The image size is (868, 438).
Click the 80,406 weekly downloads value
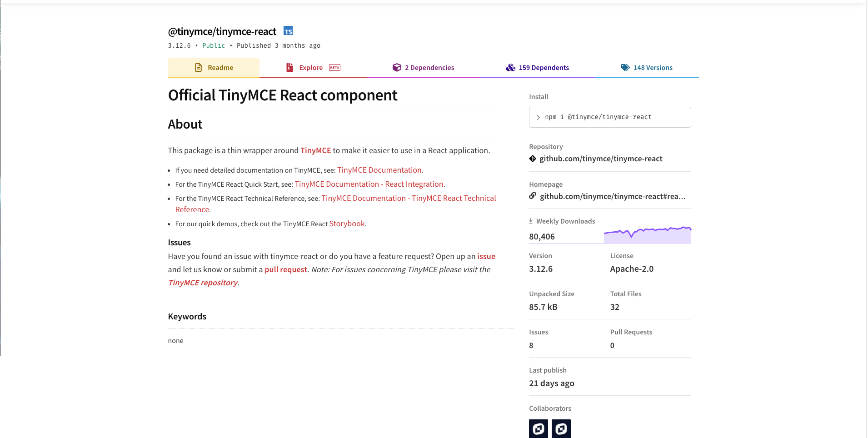[x=542, y=237]
